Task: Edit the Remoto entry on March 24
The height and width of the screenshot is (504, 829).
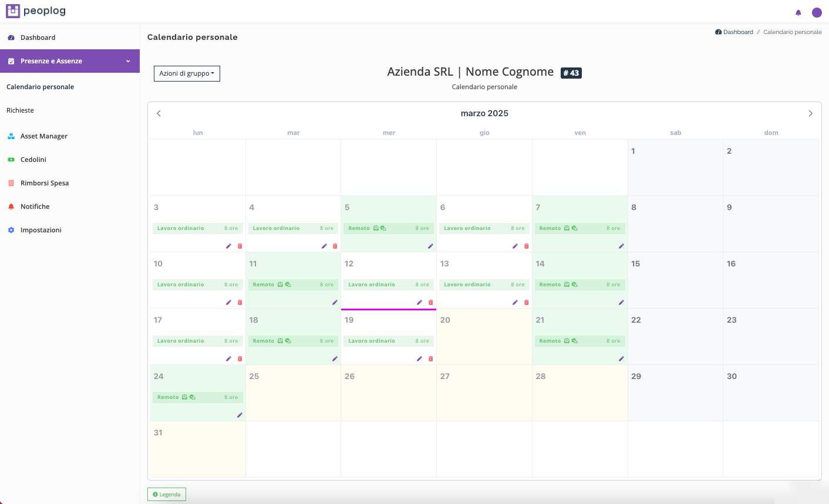Action: point(239,415)
